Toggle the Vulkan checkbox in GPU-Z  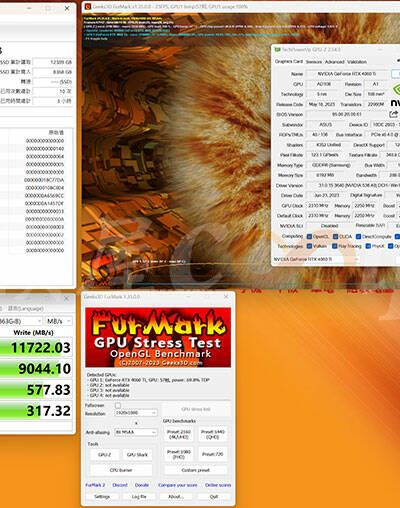309,246
